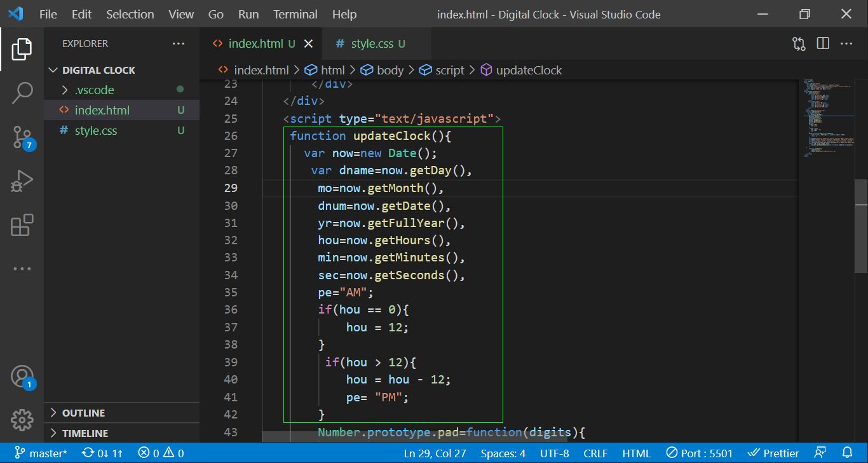
Task: Change end of line sequence CRLF
Action: tap(595, 453)
